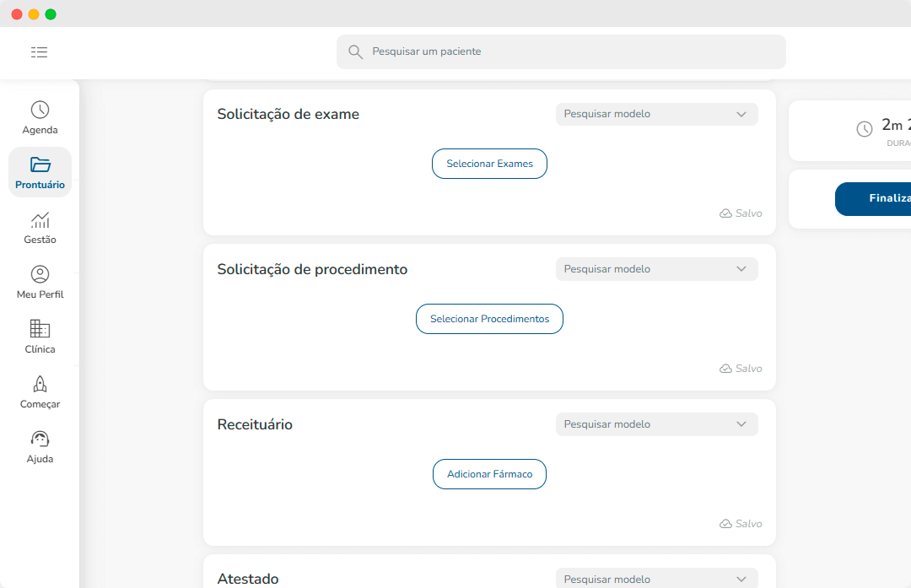The height and width of the screenshot is (588, 911).
Task: Open the Atestado model dropdown
Action: 741,580
